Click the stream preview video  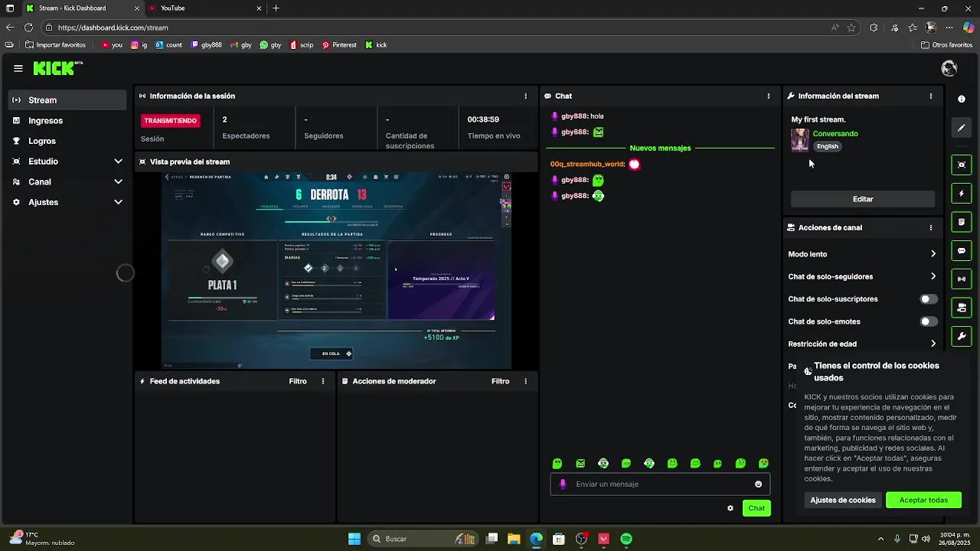click(x=336, y=270)
